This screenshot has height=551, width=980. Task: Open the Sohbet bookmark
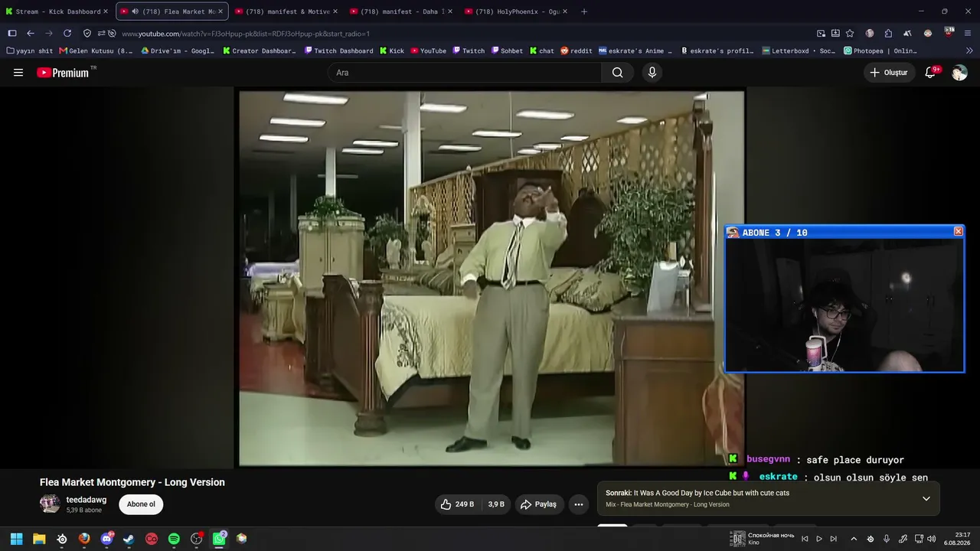[508, 51]
